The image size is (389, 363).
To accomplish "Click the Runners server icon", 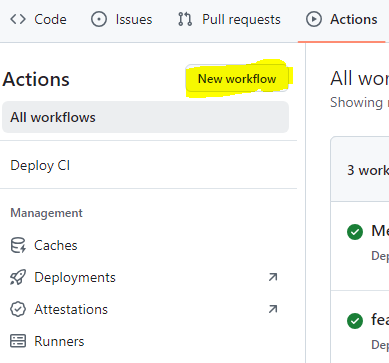I will point(18,341).
